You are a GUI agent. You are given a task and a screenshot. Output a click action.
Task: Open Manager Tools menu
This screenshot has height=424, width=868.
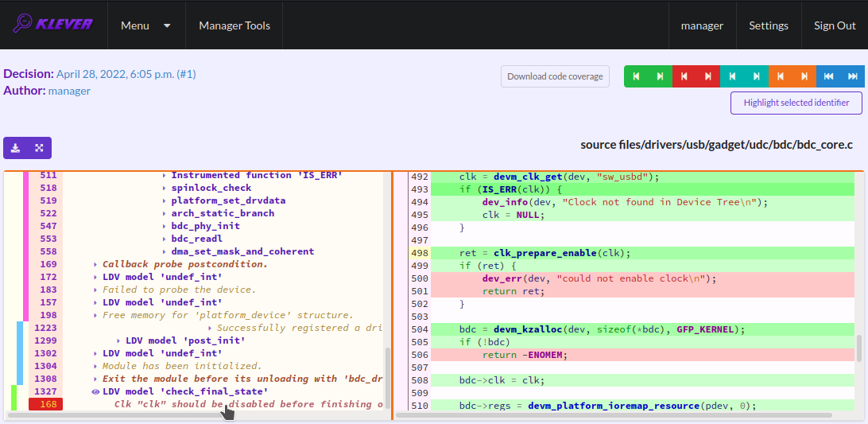(x=234, y=25)
